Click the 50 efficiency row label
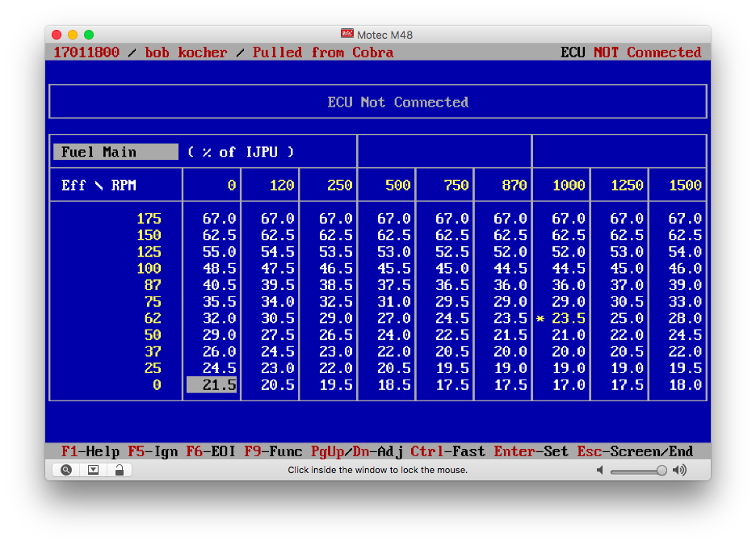Viewport: 756px width, 545px height. click(153, 335)
